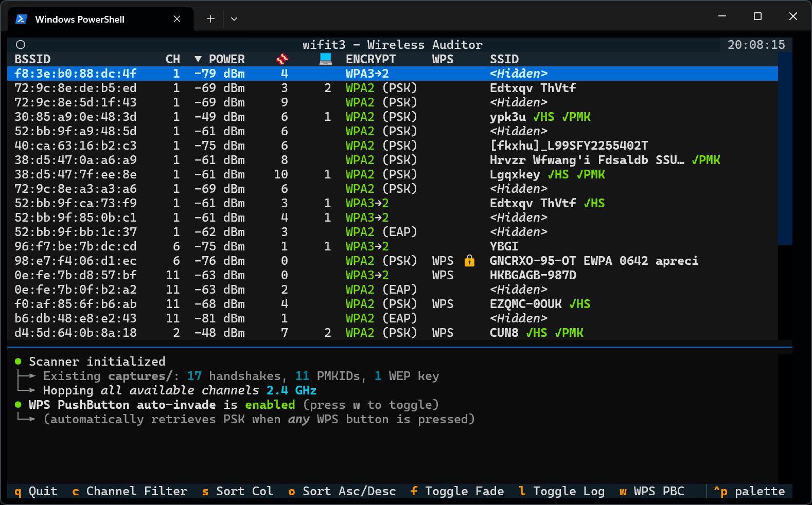Click Sort Col in the footer
The height and width of the screenshot is (505, 812).
238,491
